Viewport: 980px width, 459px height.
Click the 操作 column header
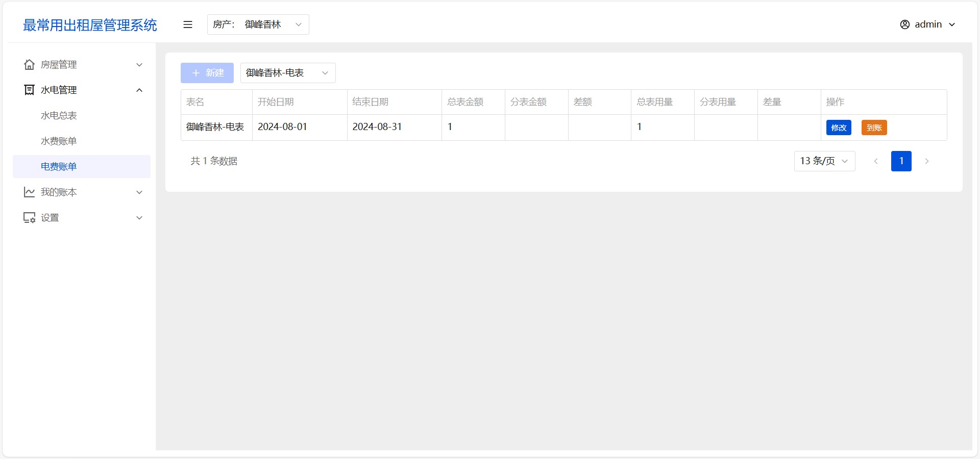(884, 102)
